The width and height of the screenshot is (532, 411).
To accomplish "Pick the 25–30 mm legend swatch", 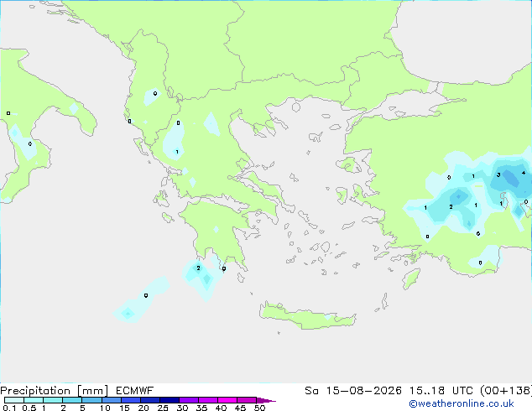I will click(170, 400).
